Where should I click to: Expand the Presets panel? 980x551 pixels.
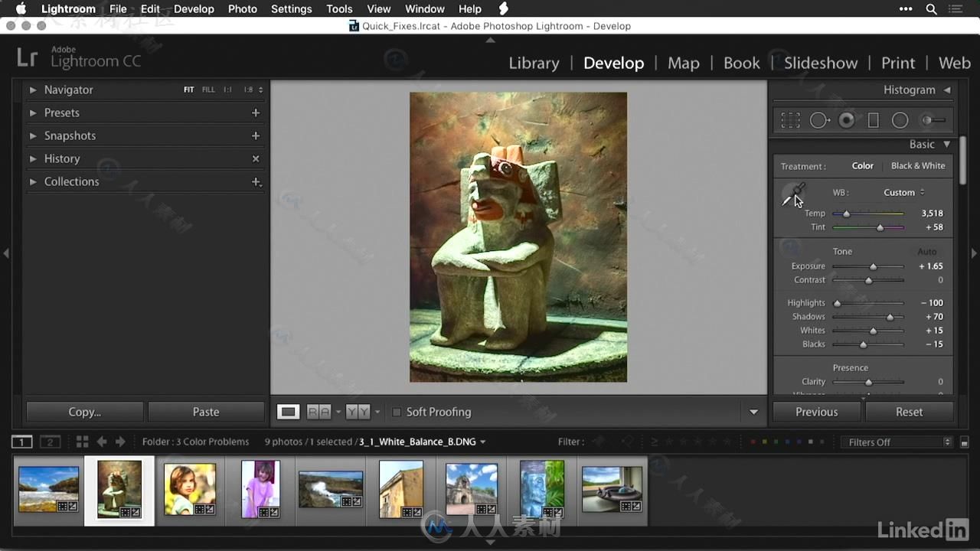pyautogui.click(x=62, y=112)
